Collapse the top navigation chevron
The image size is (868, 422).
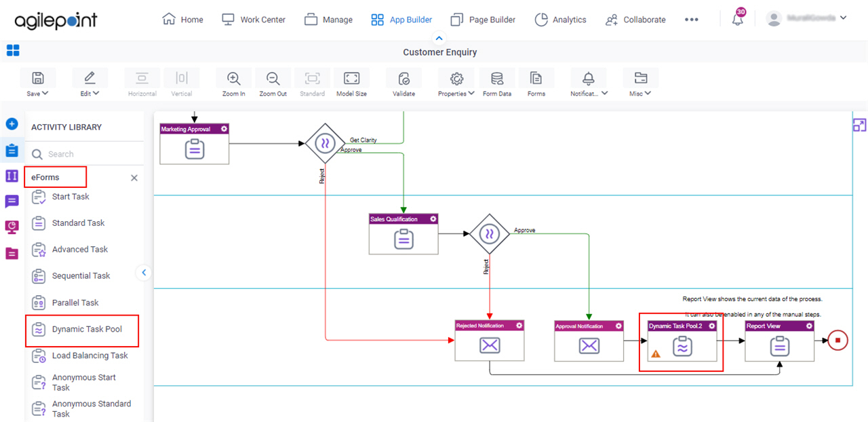click(439, 39)
